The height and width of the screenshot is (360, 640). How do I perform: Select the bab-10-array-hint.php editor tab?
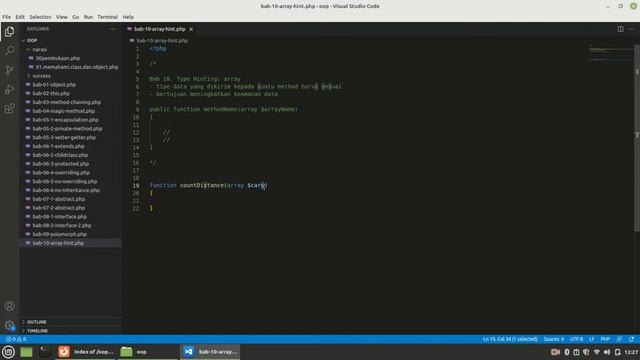[x=160, y=29]
